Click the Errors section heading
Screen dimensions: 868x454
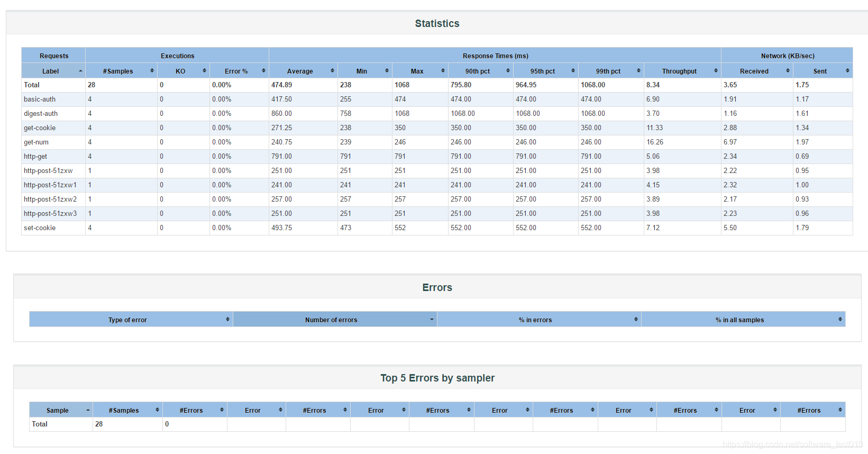[x=437, y=287]
